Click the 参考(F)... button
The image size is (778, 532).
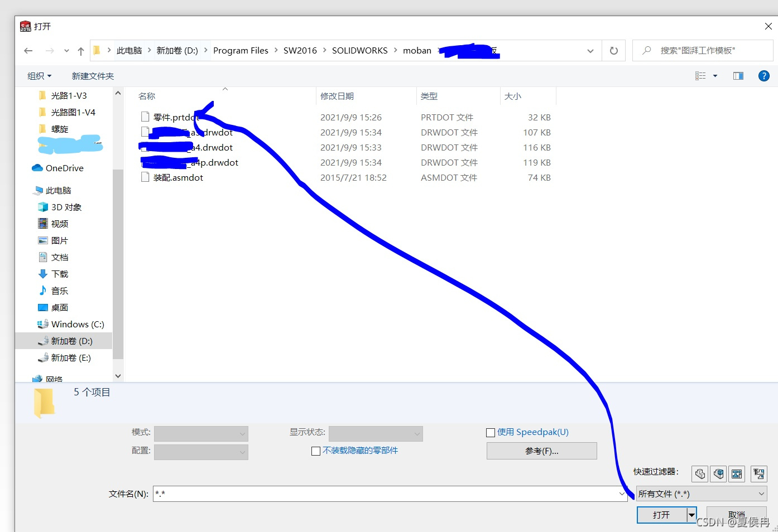coord(542,451)
